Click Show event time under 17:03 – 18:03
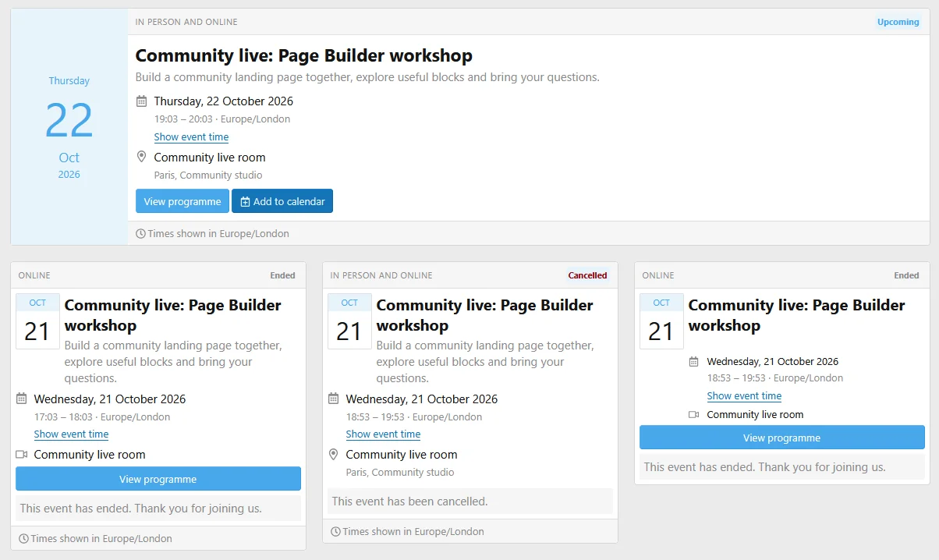 pyautogui.click(x=71, y=434)
